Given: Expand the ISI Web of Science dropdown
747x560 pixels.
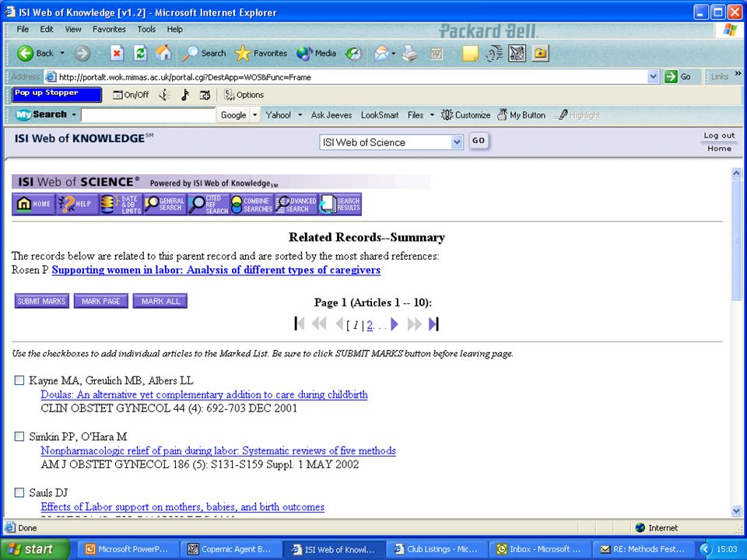Looking at the screenshot, I should pyautogui.click(x=457, y=142).
